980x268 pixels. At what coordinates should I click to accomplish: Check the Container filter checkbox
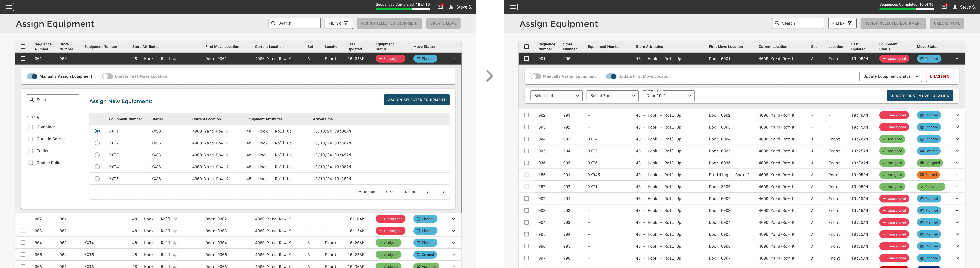pyautogui.click(x=31, y=127)
